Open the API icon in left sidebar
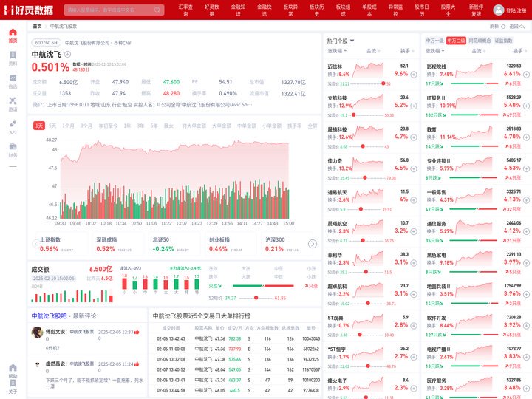Image resolution: width=532 pixels, height=399 pixels. point(13,123)
